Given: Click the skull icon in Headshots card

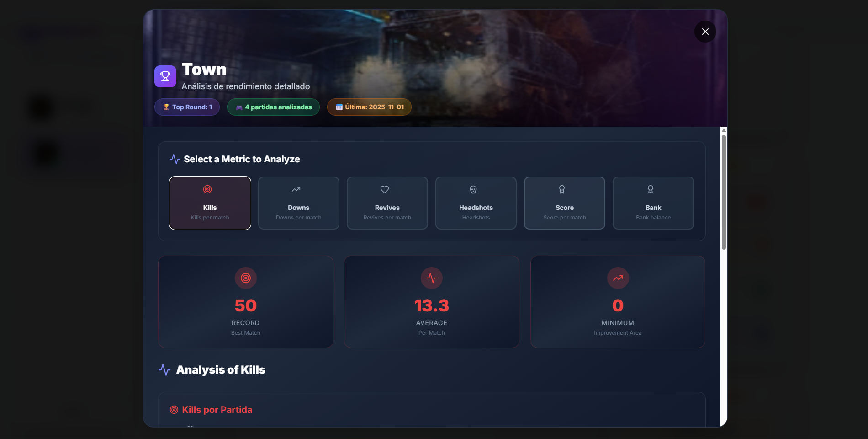Looking at the screenshot, I should pos(473,190).
